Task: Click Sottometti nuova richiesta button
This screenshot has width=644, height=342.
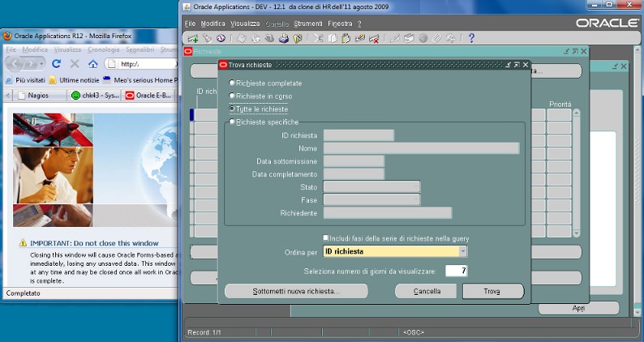Action: [296, 292]
